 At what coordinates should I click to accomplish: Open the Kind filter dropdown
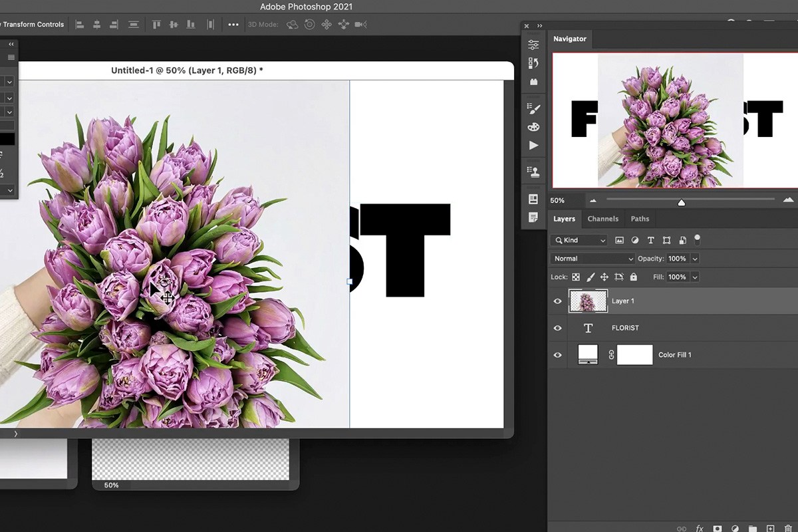pyautogui.click(x=579, y=240)
